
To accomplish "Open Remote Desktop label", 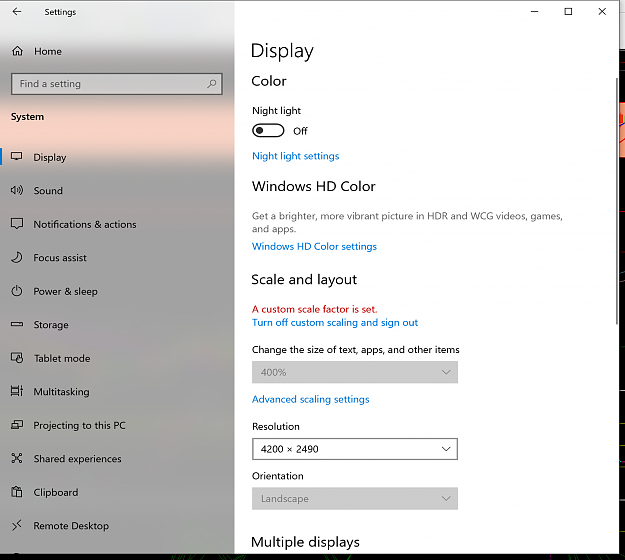I will click(x=71, y=526).
